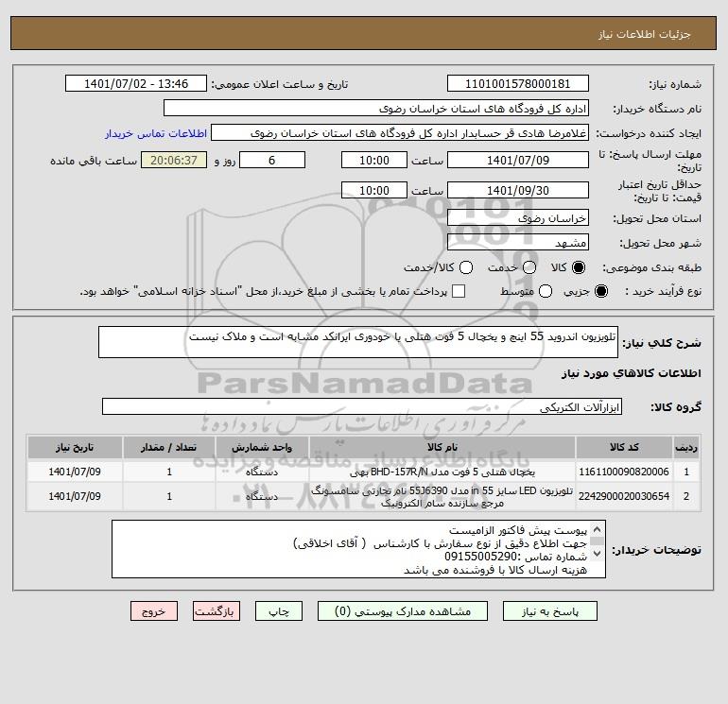The width and height of the screenshot is (728, 704).
Task: Click the buyer notes scrollbar down arrow
Action: [x=598, y=553]
